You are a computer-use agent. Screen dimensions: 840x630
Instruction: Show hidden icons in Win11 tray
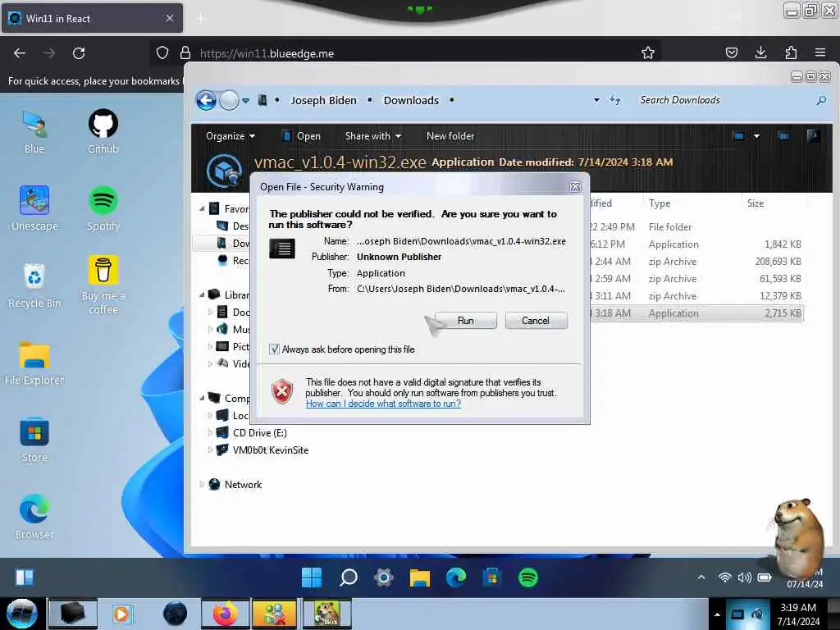pos(701,577)
